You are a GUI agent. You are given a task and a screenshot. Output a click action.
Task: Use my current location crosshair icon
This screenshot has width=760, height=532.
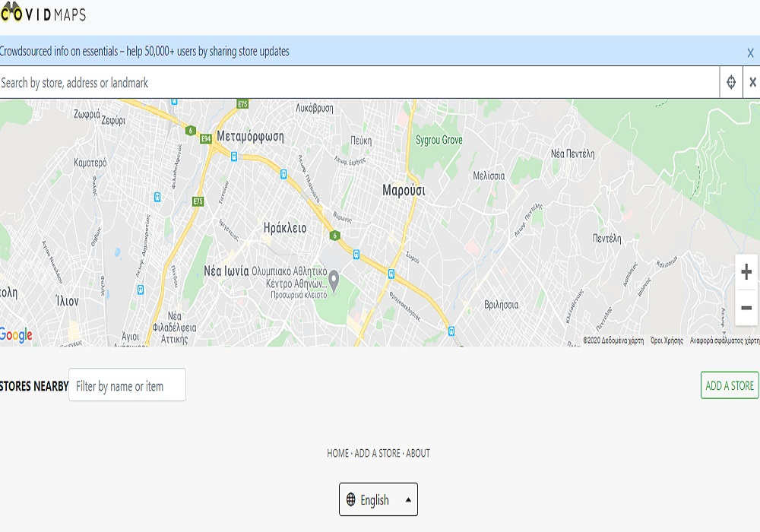click(731, 82)
